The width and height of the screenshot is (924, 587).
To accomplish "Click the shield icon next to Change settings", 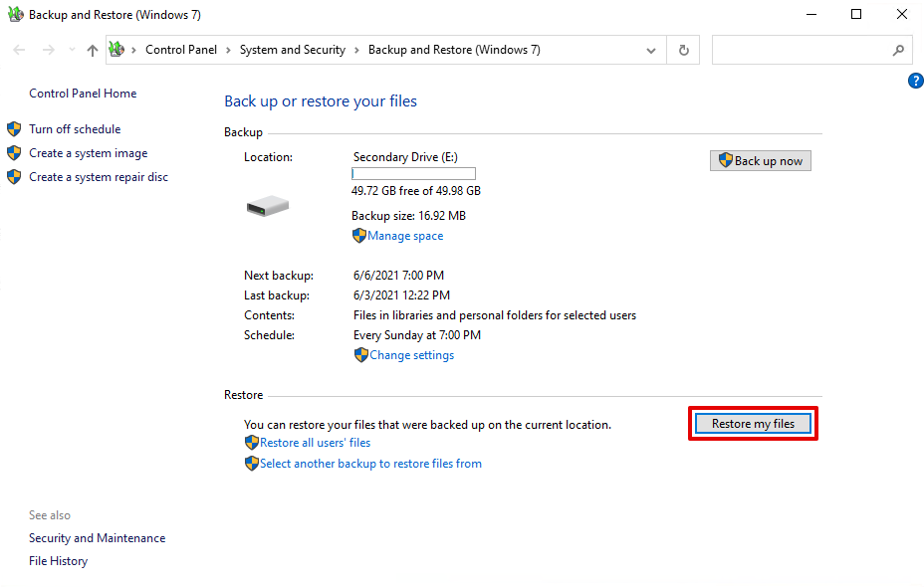I will click(360, 355).
